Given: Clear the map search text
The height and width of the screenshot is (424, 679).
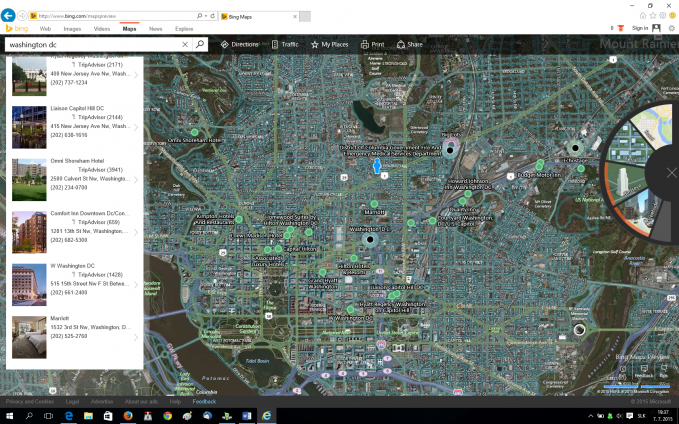Looking at the screenshot, I should pyautogui.click(x=185, y=45).
